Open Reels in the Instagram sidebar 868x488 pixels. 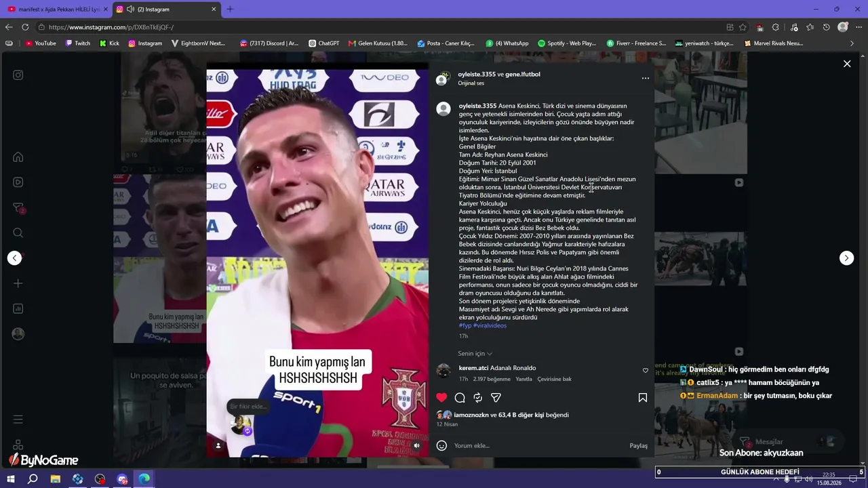coord(18,182)
